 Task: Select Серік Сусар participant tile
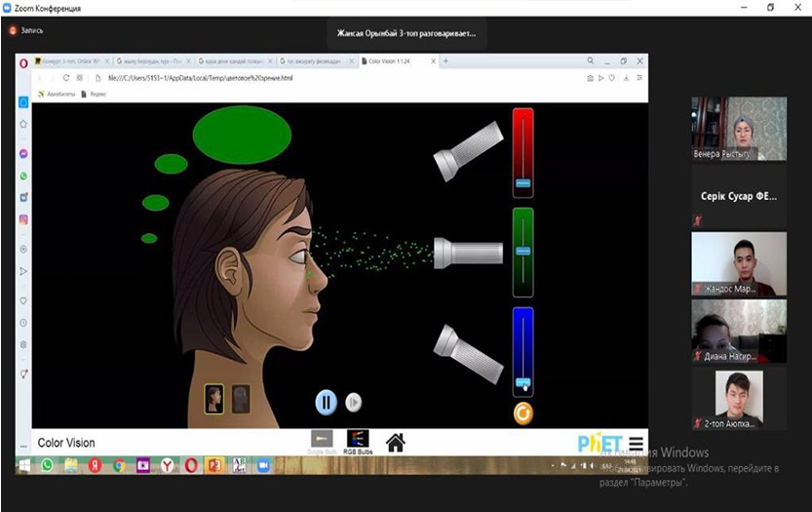tap(739, 196)
